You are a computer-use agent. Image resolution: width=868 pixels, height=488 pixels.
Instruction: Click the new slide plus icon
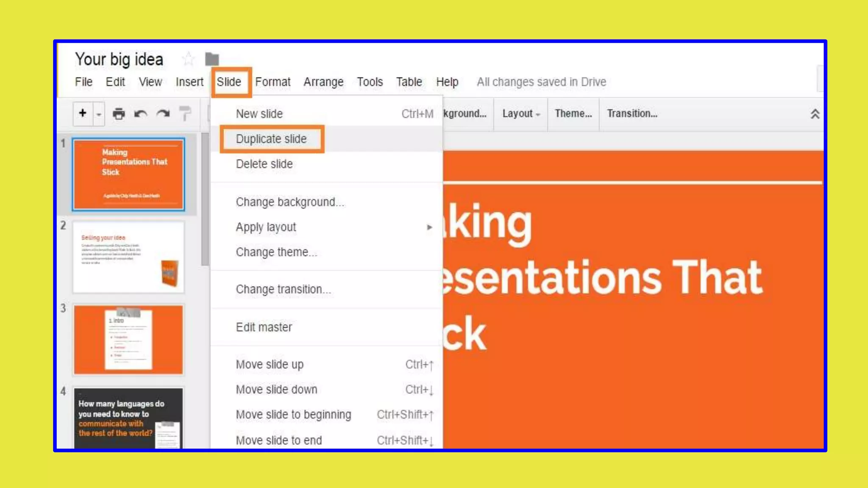(x=83, y=114)
